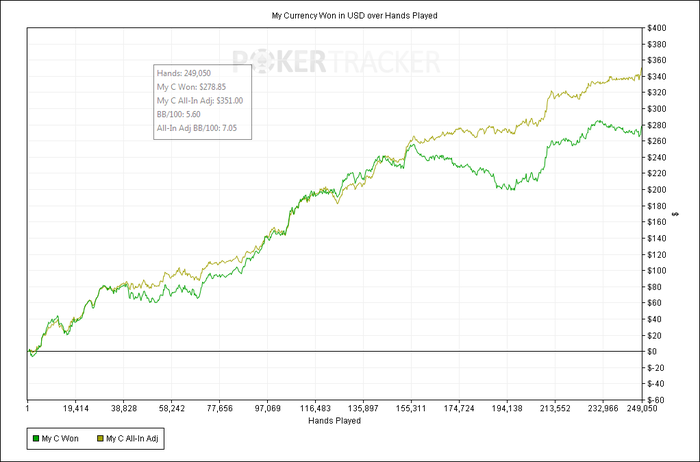The width and height of the screenshot is (700, 462).
Task: Click the $300 y-axis label
Action: pyautogui.click(x=657, y=109)
